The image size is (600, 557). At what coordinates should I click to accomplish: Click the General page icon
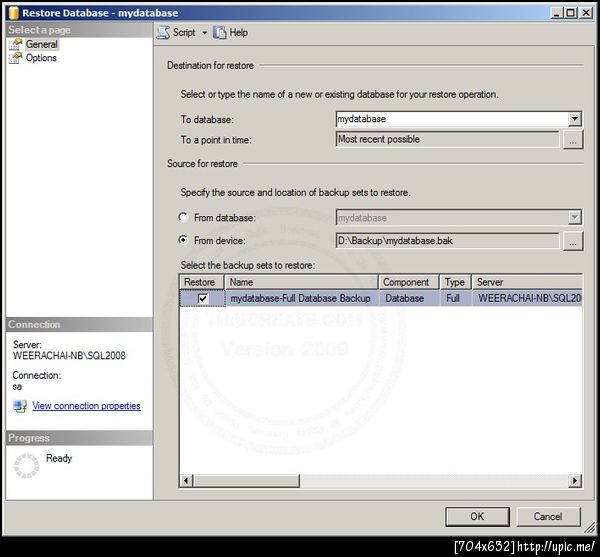coord(15,44)
